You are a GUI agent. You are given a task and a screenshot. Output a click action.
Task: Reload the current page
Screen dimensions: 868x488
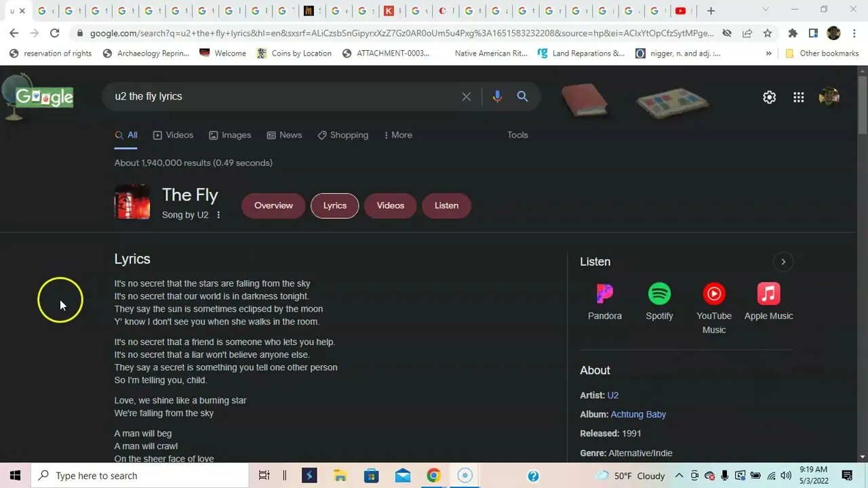click(55, 33)
